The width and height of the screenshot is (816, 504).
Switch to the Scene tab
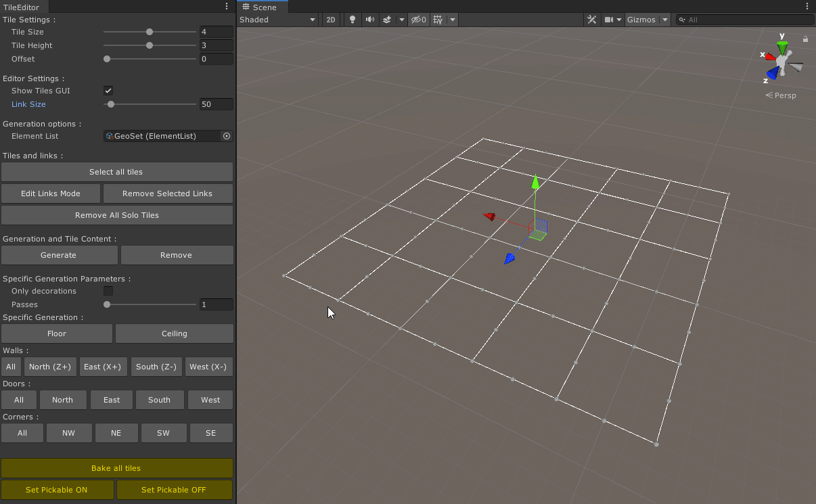[x=263, y=7]
